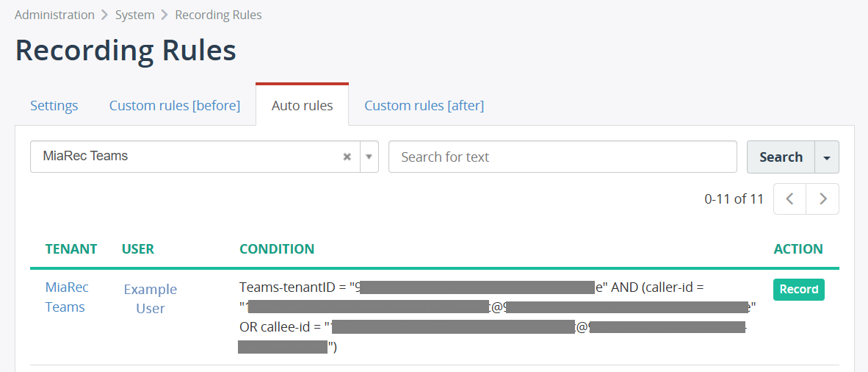Open the Search button options caret

tap(827, 157)
